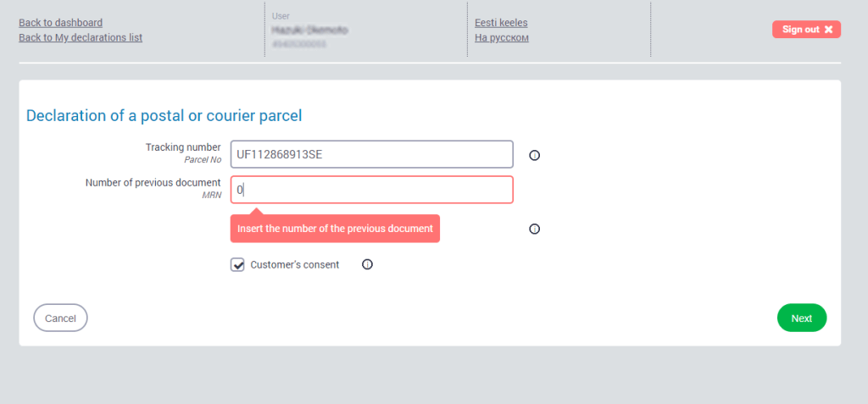Image resolution: width=868 pixels, height=404 pixels.
Task: Click the "Parcel No" sublabel text
Action: click(x=203, y=159)
